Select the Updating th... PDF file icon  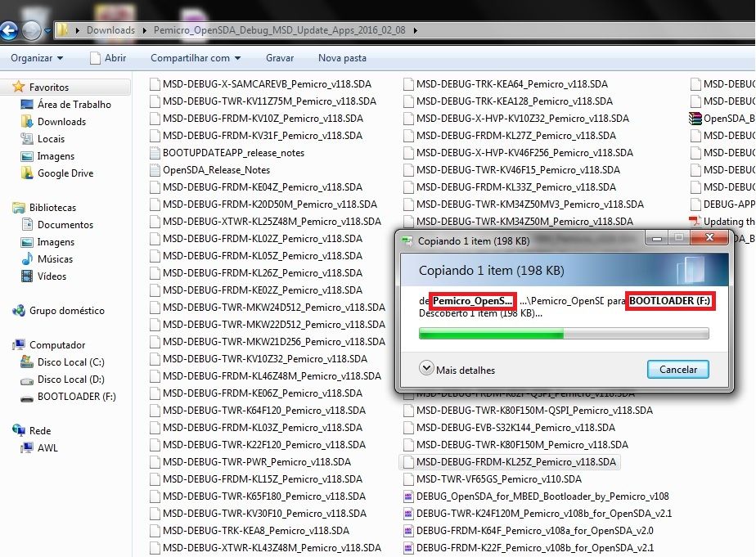[695, 222]
